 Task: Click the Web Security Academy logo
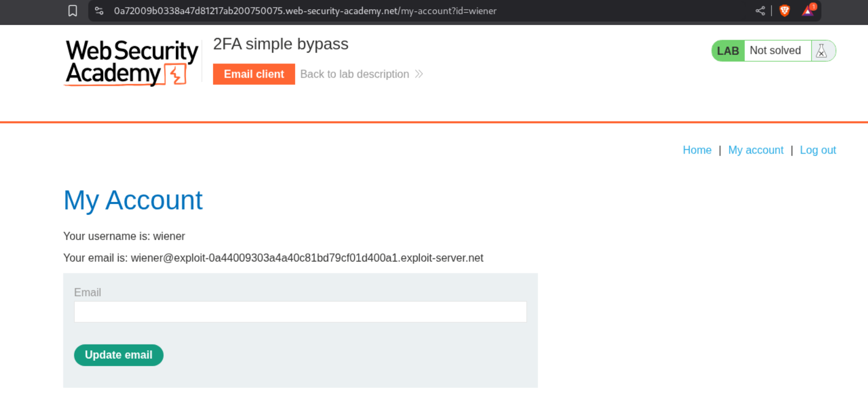point(131,62)
